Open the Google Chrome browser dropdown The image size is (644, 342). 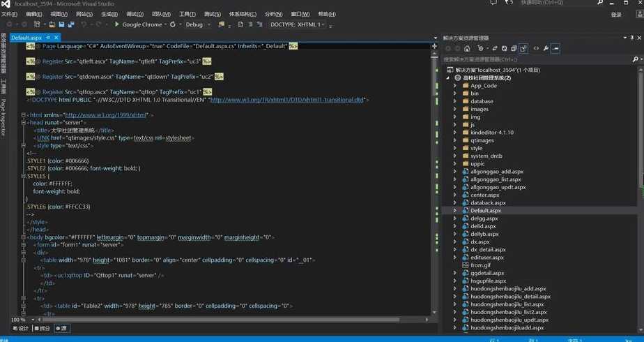(x=165, y=24)
